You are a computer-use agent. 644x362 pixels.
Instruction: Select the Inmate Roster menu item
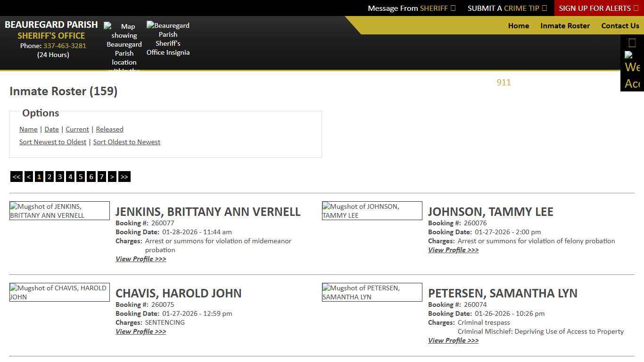pyautogui.click(x=565, y=26)
